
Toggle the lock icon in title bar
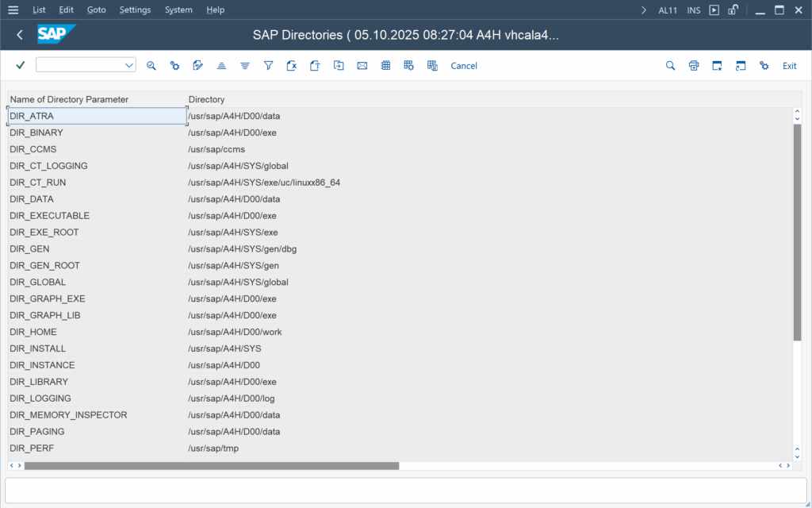pos(733,10)
